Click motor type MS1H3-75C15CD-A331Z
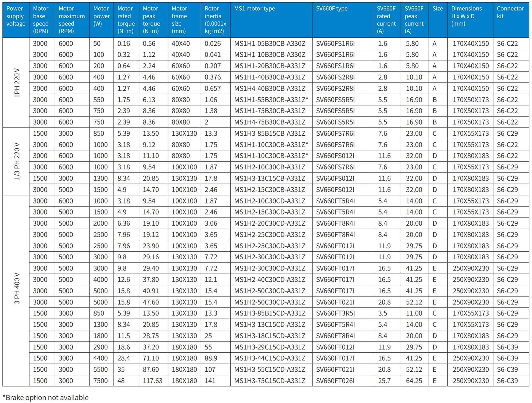532x403 pixels. (270, 381)
